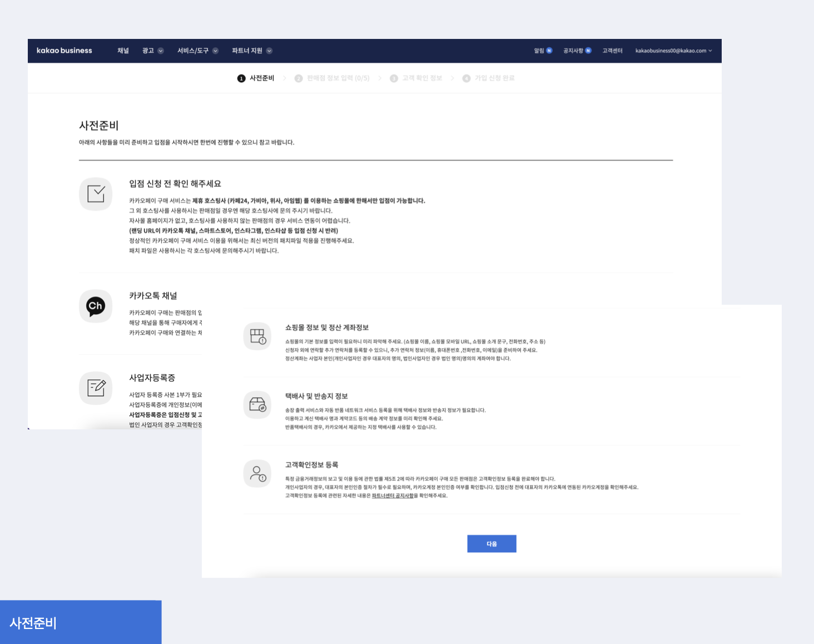Viewport: 814px width, 644px height.
Task: Click the 고객확인정보 등록 heading
Action: (x=311, y=465)
